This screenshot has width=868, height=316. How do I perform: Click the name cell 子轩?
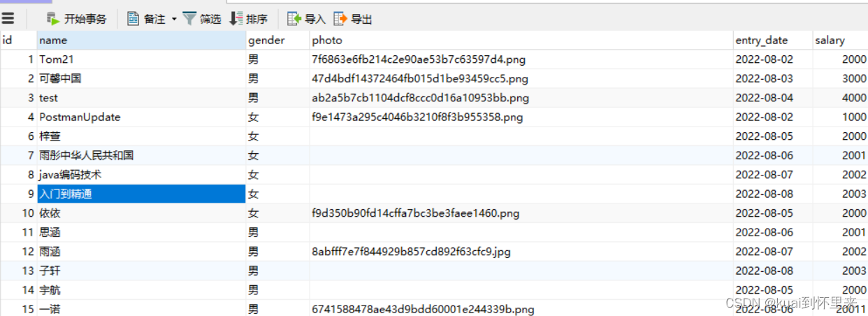click(x=142, y=271)
